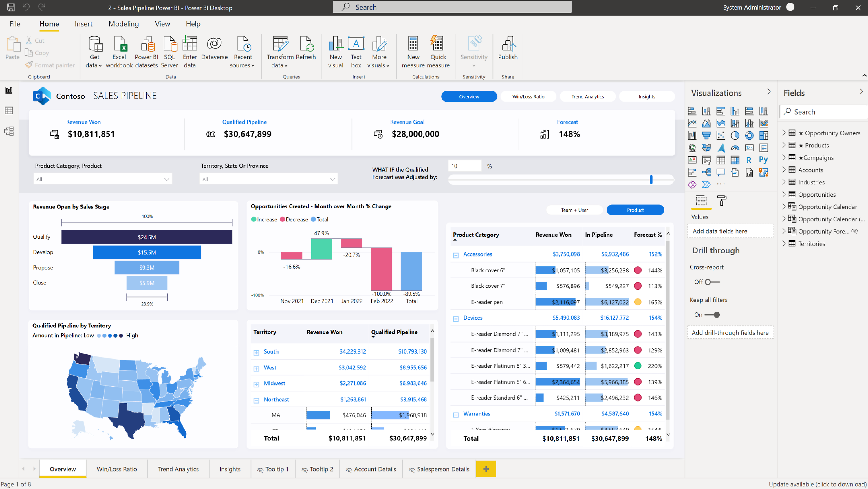Open the Modeling ribbon tab
The height and width of the screenshot is (489, 868).
click(123, 24)
